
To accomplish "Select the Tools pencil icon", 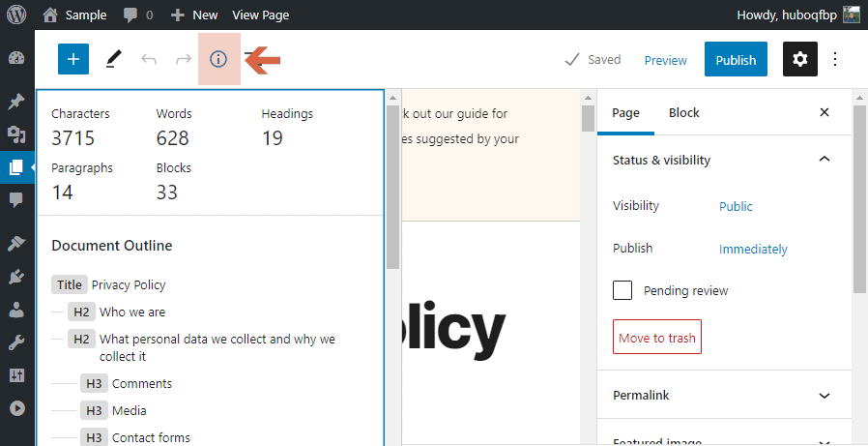I will pyautogui.click(x=113, y=59).
